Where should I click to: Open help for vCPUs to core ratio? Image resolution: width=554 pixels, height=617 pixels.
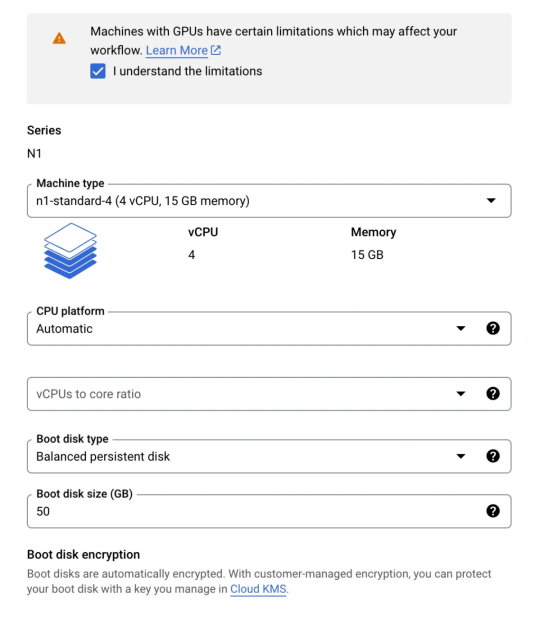coord(493,393)
